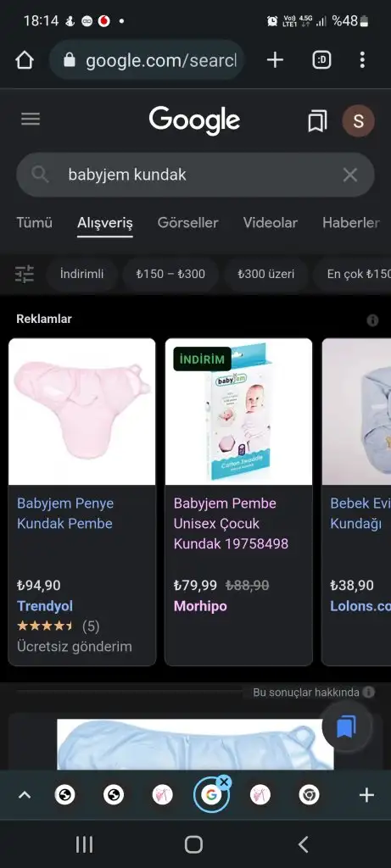The height and width of the screenshot is (868, 391).
Task: Toggle the ₺300 üzeri filter chip
Action: click(265, 274)
